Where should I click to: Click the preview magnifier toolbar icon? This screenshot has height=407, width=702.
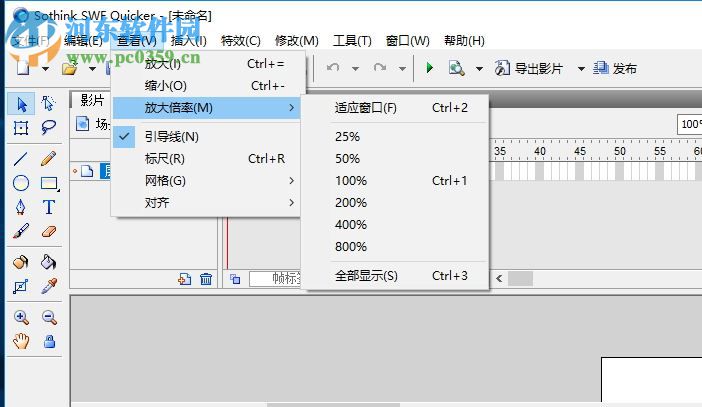456,68
